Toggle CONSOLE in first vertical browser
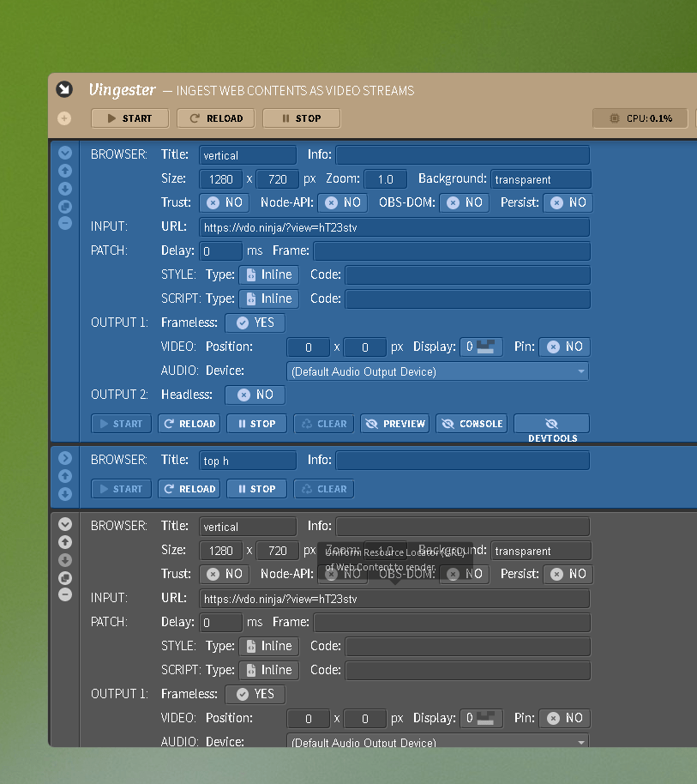The width and height of the screenshot is (697, 784). coord(472,424)
